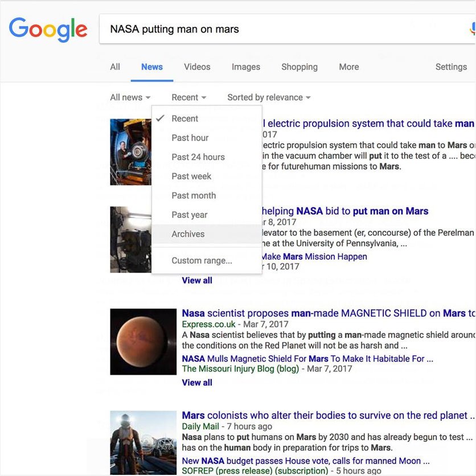Expand the All news filter dropdown
This screenshot has width=476, height=476.
130,97
